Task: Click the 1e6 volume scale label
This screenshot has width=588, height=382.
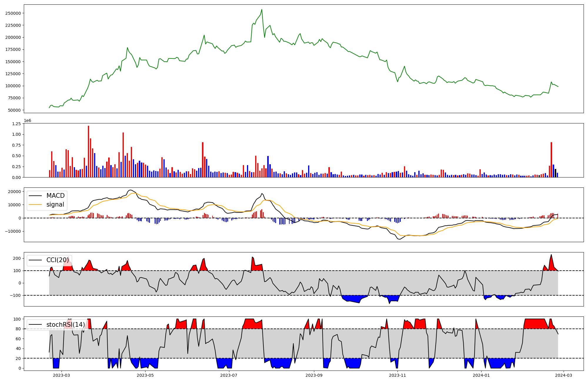Action: [x=27, y=121]
